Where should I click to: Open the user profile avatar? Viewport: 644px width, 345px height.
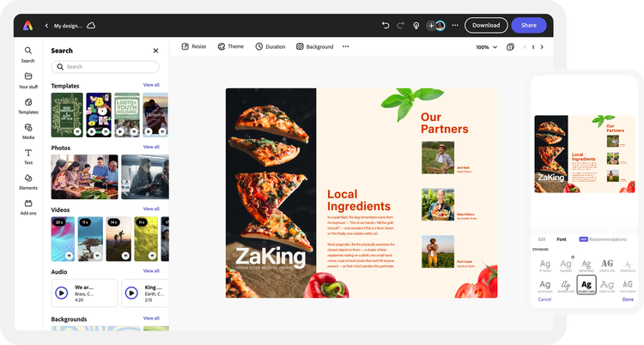point(440,26)
